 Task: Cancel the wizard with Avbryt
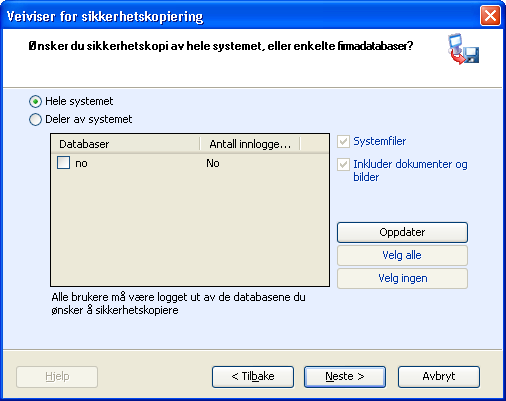pos(439,377)
